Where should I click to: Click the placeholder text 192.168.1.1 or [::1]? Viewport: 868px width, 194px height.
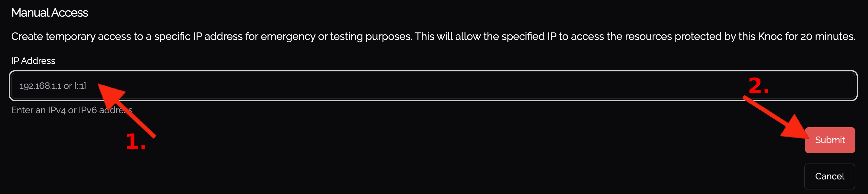click(52, 86)
